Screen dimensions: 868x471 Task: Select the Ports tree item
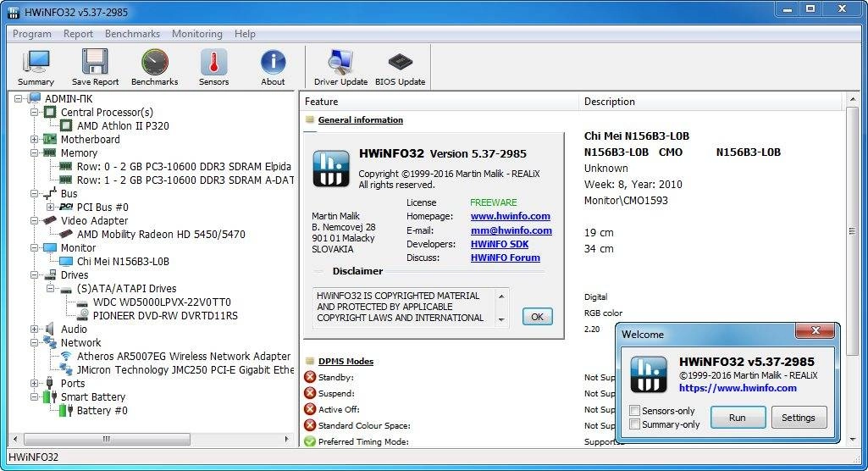tap(73, 384)
